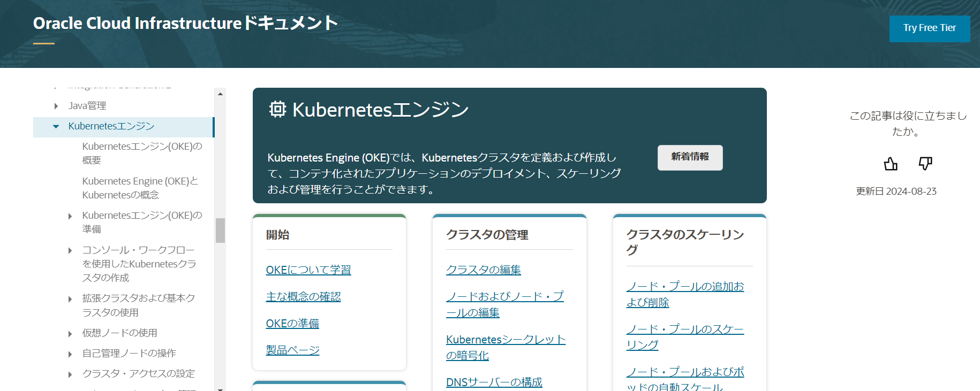Viewport: 980px width, 391px height.
Task: Select KubernetesエンジンOKEの準備 tree entry
Action: pyautogui.click(x=142, y=222)
